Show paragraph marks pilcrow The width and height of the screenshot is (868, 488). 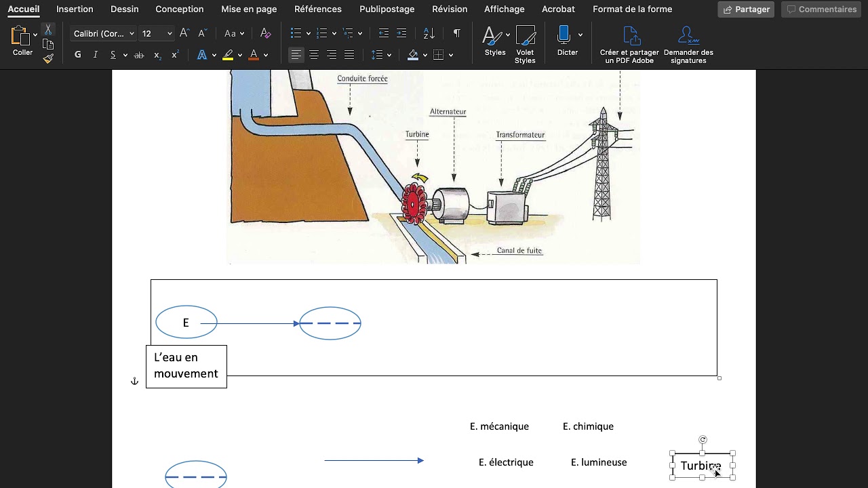(x=456, y=33)
